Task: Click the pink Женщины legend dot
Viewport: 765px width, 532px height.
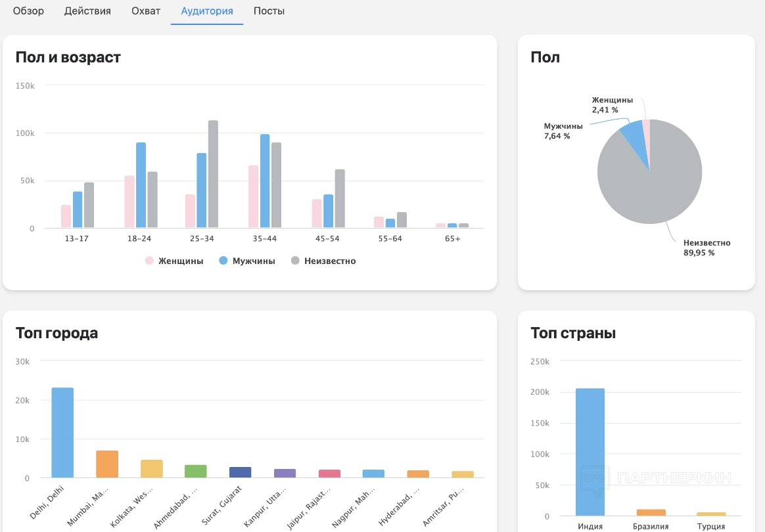Action: 149,260
